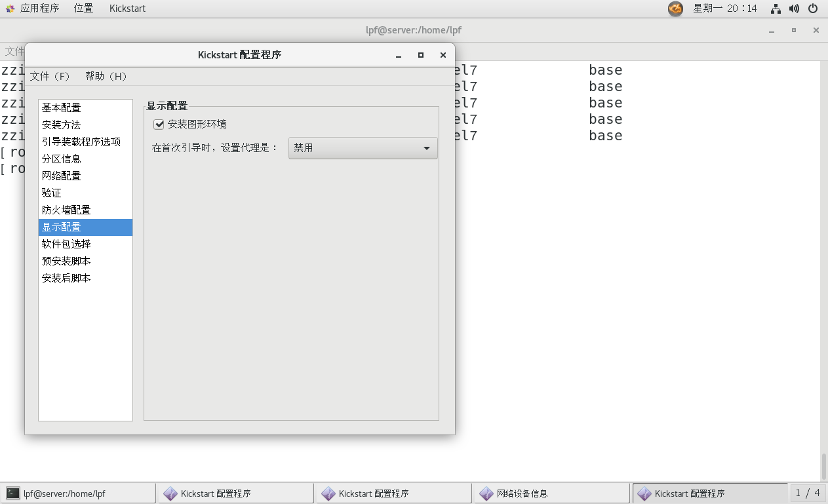Switch to first Kickstart 配置程序 taskbar entry

236,494
